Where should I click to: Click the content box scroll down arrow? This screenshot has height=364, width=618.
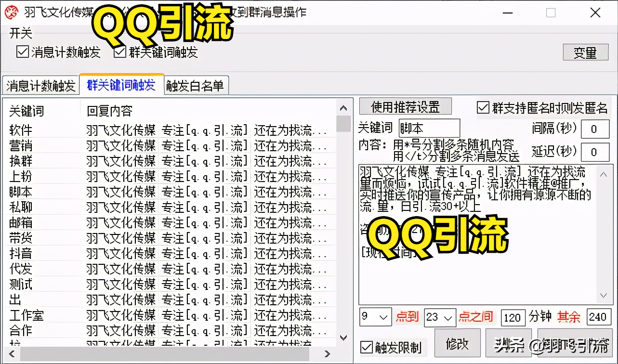(604, 296)
